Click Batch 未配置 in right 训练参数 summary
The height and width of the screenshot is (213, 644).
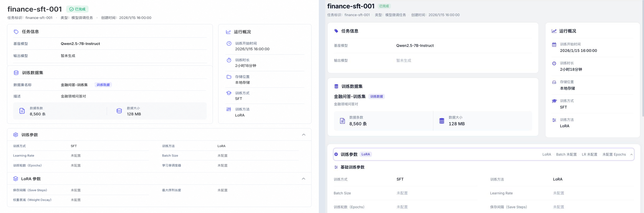tap(566, 154)
